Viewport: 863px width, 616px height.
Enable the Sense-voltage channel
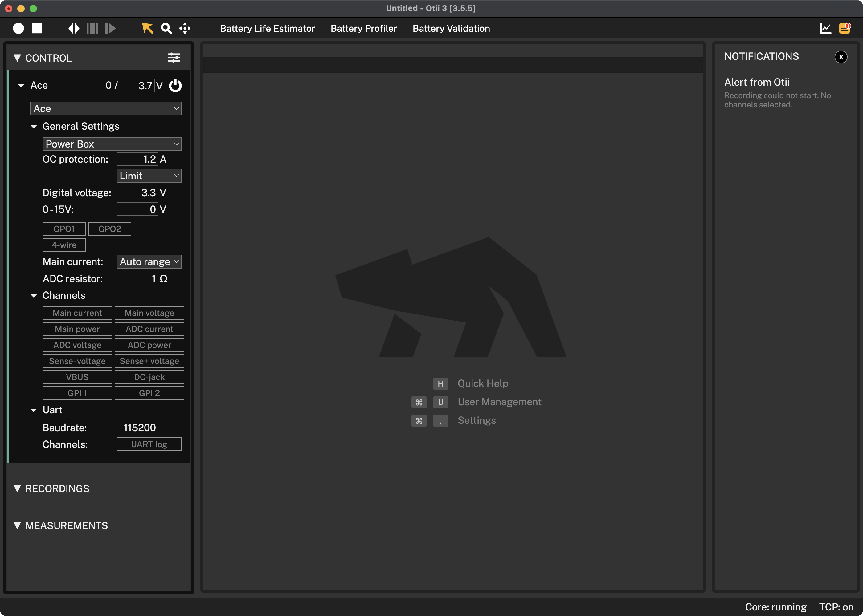77,361
